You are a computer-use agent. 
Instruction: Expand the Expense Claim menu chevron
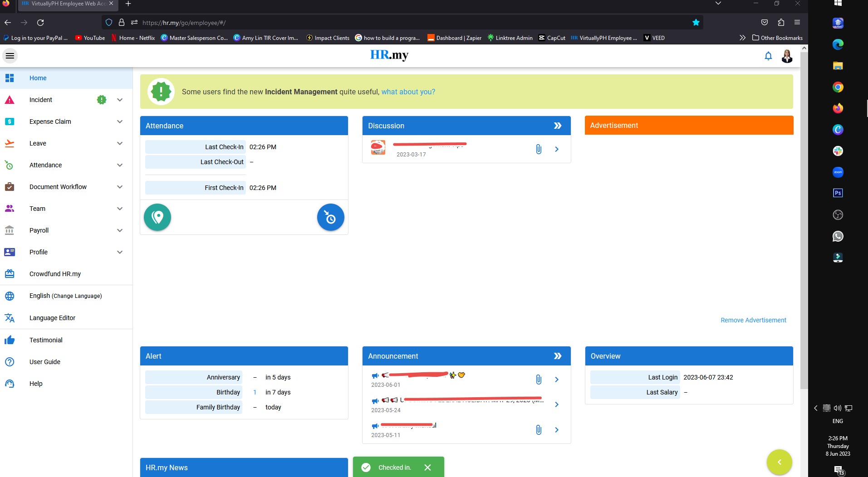coord(120,122)
